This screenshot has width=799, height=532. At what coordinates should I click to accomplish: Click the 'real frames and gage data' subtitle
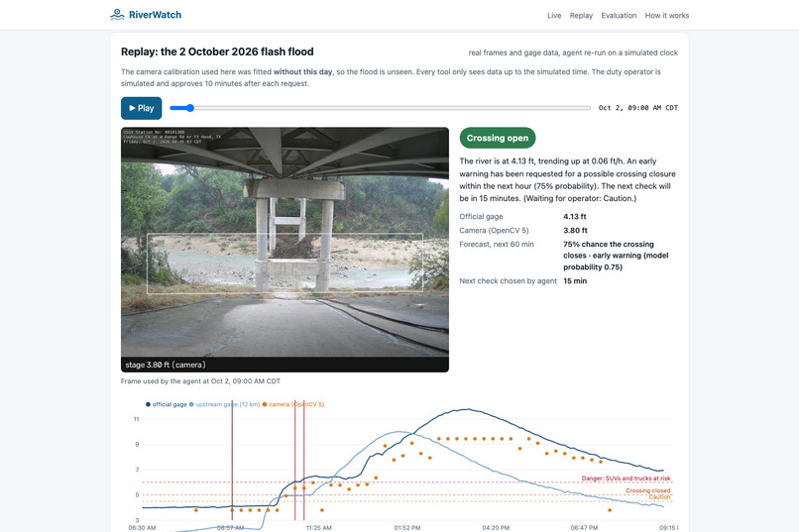tap(573, 53)
